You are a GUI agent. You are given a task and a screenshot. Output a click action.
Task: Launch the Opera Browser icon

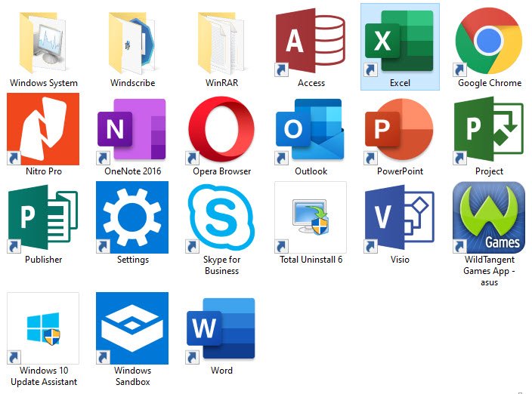pos(221,129)
